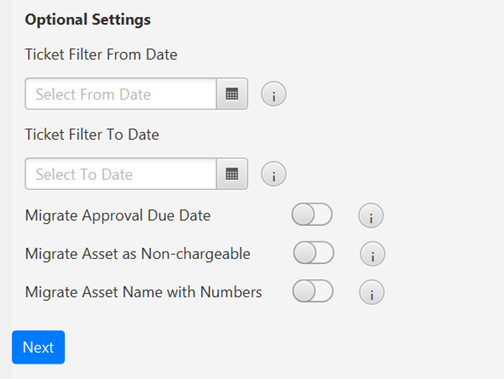Viewport: 504px width, 379px height.
Task: Show info for Ticket Filter To Date
Action: pos(273,174)
